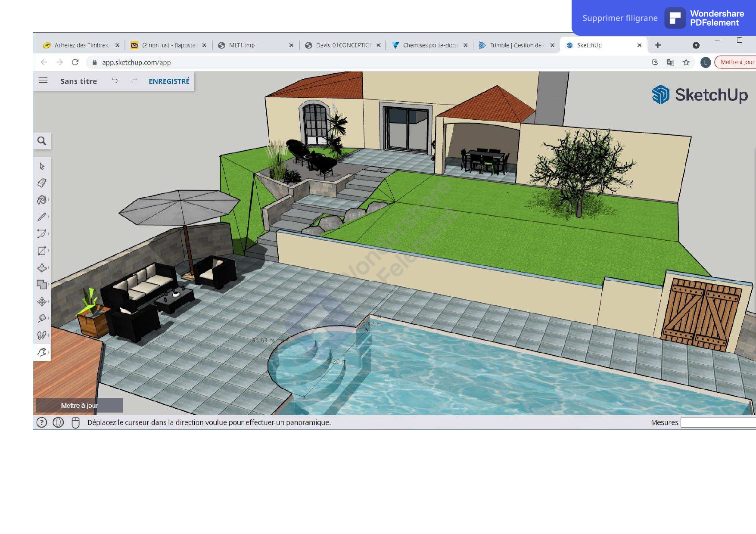Activate the Push/Pull tool
Viewport: 756px width, 534px height.
[42, 268]
